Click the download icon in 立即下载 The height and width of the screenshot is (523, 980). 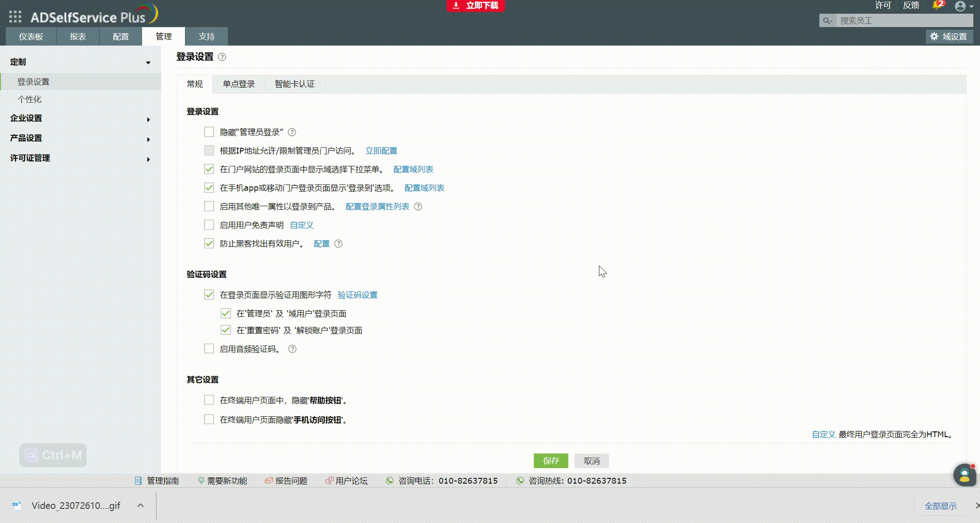[456, 5]
